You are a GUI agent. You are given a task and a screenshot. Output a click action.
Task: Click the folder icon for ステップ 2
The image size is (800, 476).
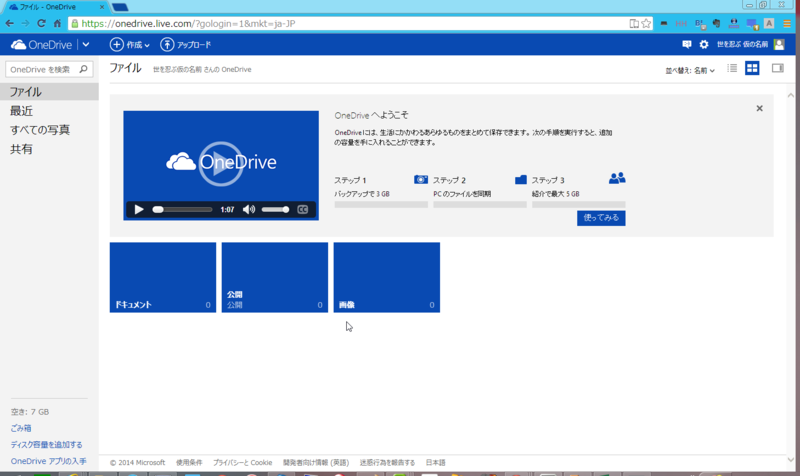520,180
